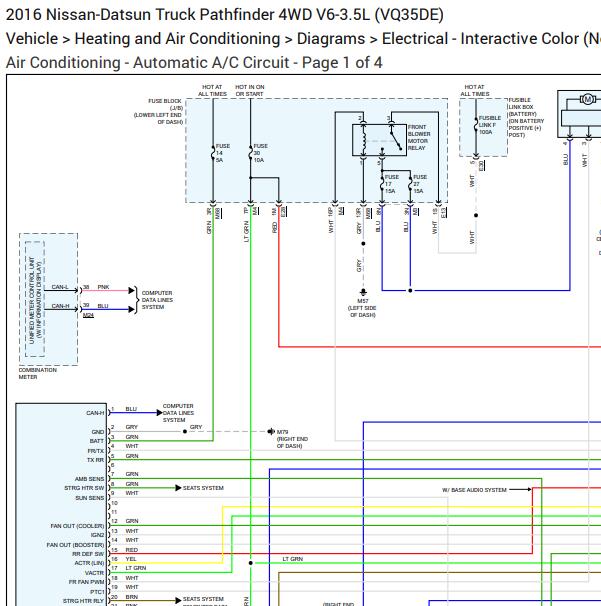This screenshot has height=606, width=601.
Task: Click the HOT IN ON OR START label
Action: tap(250, 90)
